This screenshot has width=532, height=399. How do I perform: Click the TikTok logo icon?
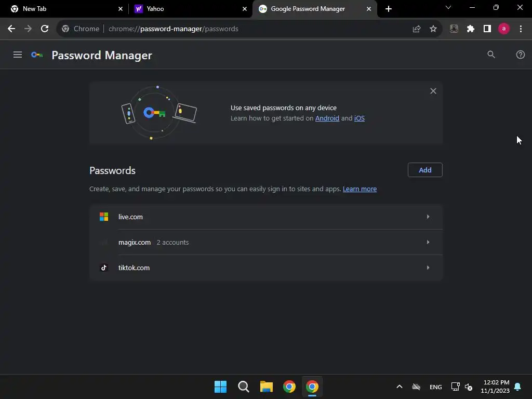coord(104,268)
